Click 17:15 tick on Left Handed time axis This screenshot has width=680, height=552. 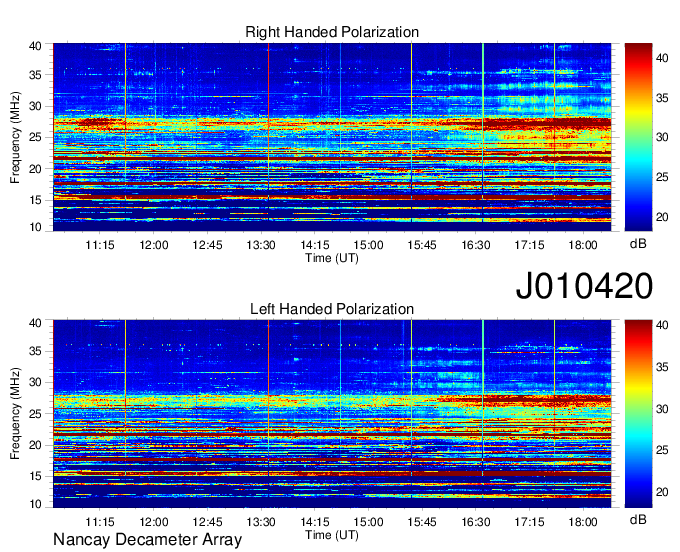pyautogui.click(x=530, y=522)
